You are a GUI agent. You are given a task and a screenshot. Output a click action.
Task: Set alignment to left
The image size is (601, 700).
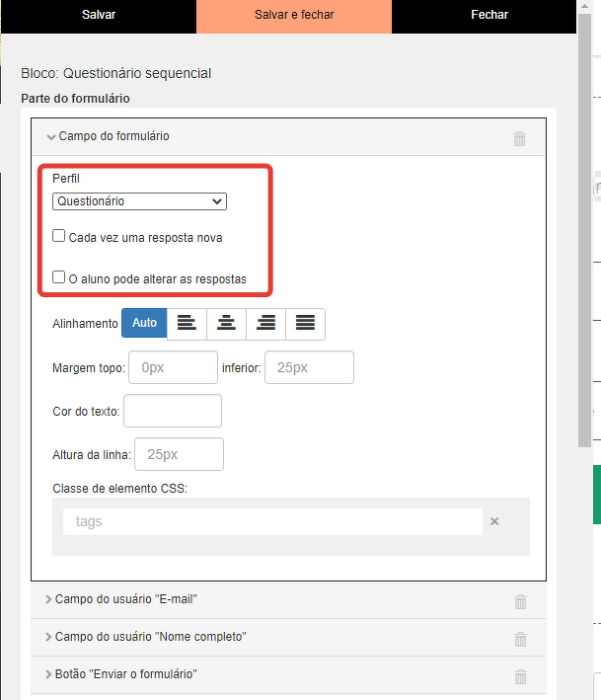[x=187, y=324]
